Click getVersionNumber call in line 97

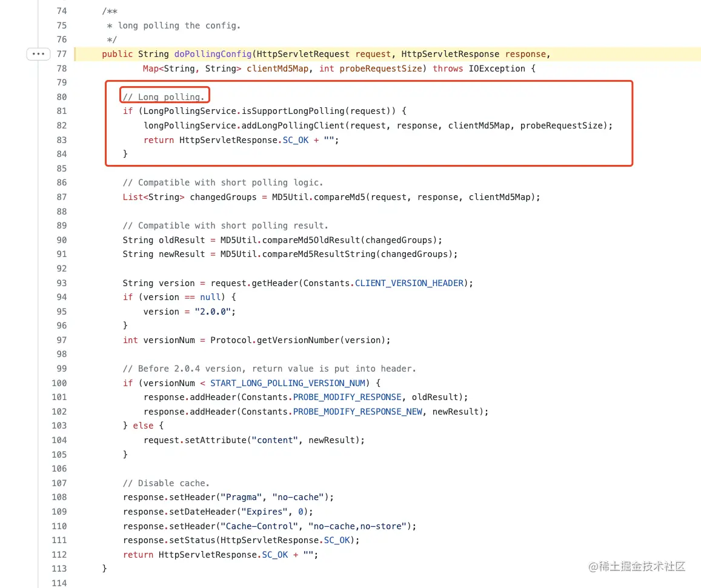point(297,340)
